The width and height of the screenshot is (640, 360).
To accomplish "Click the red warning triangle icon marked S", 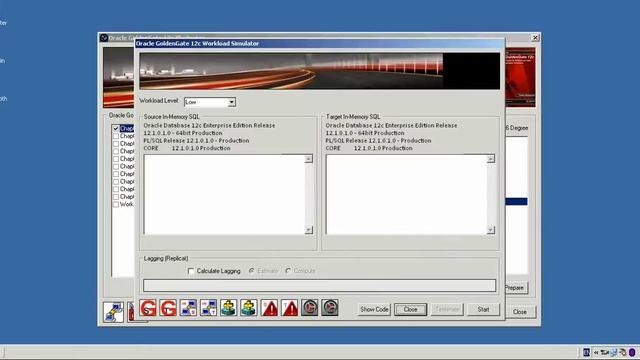I will point(269,308).
